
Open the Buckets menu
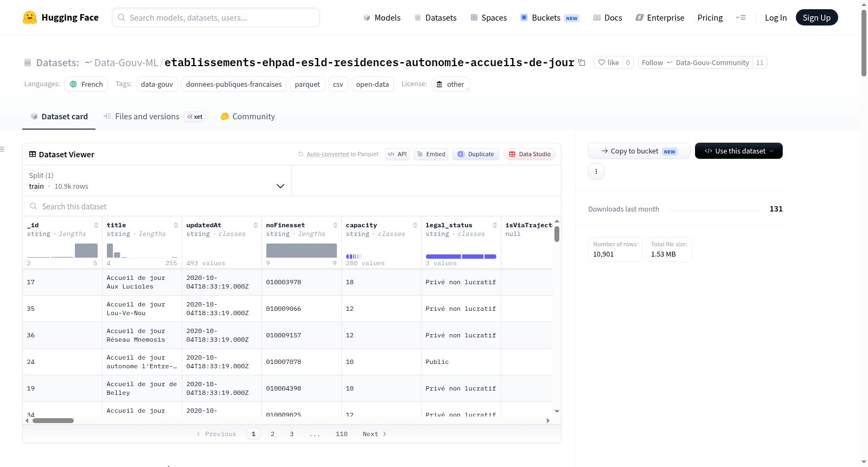550,17
